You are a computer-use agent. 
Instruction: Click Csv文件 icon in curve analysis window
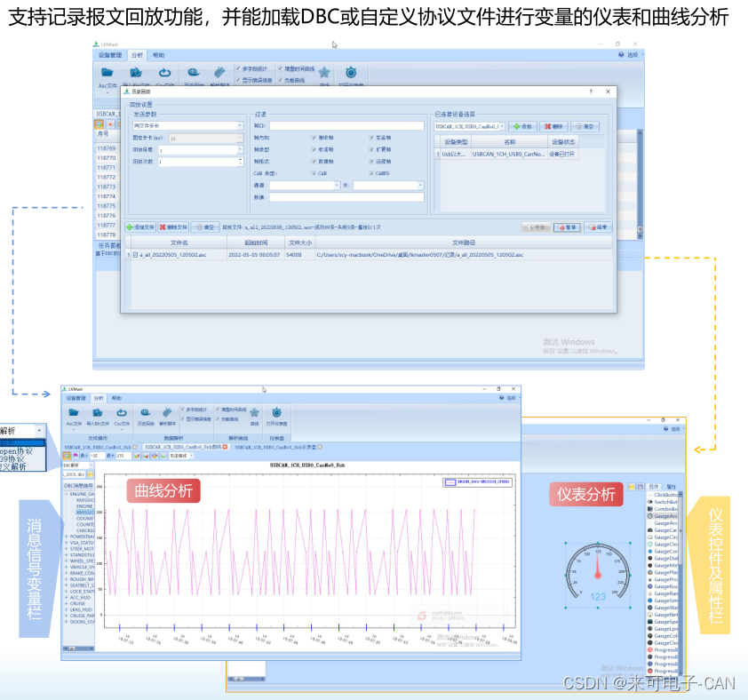[122, 413]
